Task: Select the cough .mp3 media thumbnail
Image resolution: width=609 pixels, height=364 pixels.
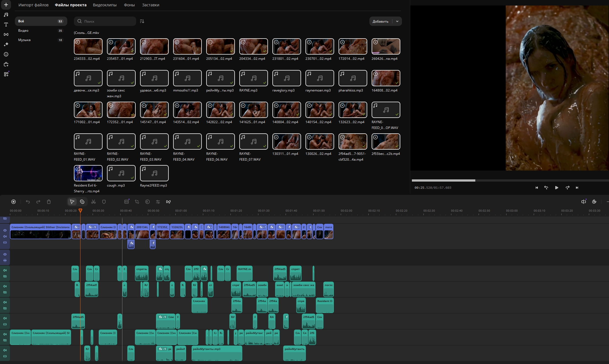Action: click(x=121, y=173)
